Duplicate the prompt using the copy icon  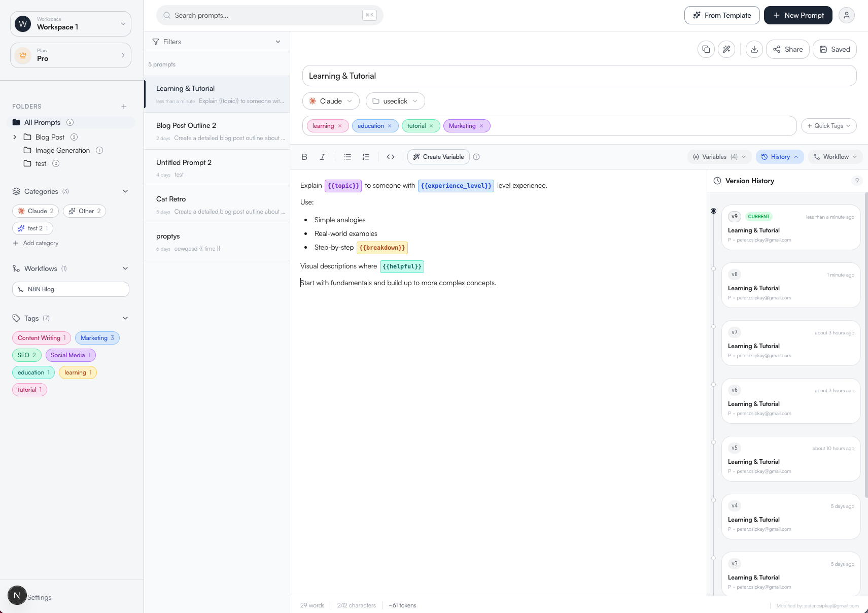706,49
